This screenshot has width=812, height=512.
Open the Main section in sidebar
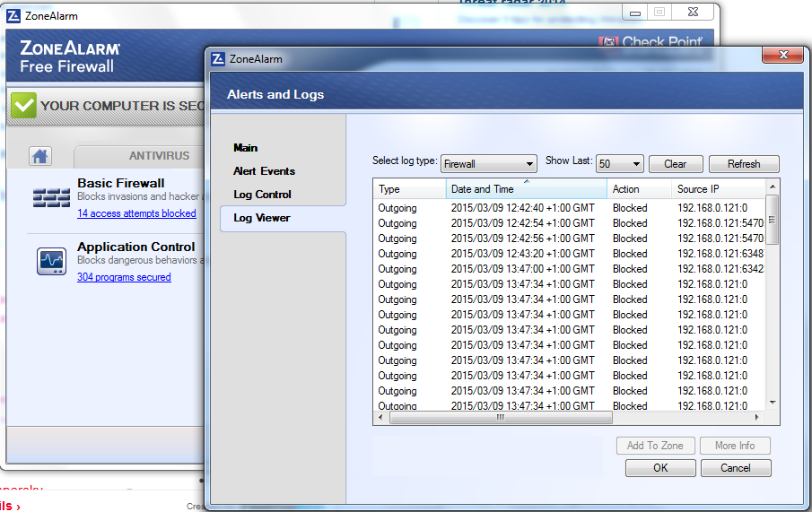[246, 148]
